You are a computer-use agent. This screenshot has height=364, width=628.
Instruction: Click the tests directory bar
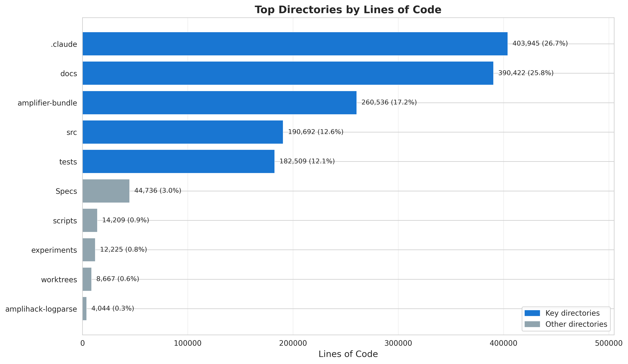point(178,161)
